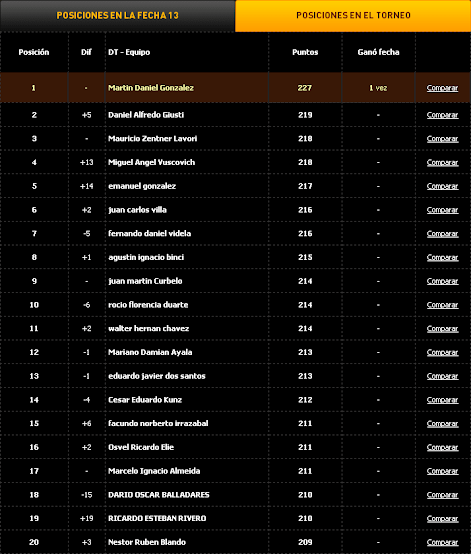Click the name Cesar Eduardo Kunz
This screenshot has width=471, height=554.
(145, 400)
